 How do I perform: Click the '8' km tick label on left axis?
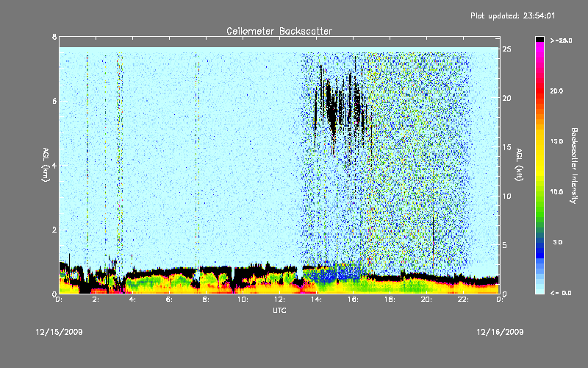pyautogui.click(x=54, y=37)
